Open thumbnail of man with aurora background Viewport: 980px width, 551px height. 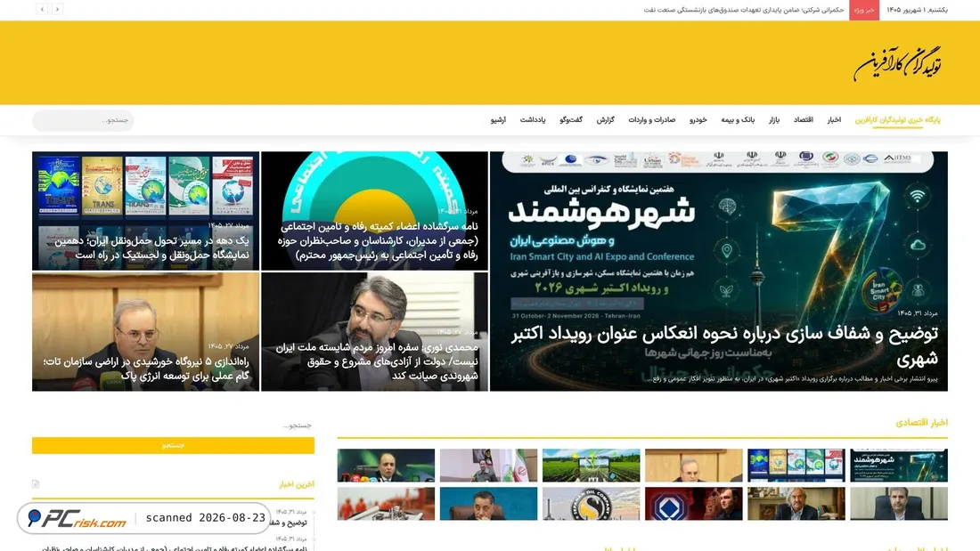(x=387, y=466)
